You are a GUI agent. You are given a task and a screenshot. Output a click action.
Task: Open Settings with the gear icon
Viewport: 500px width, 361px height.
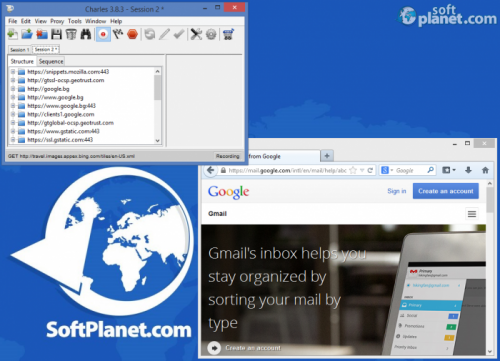coord(211,34)
